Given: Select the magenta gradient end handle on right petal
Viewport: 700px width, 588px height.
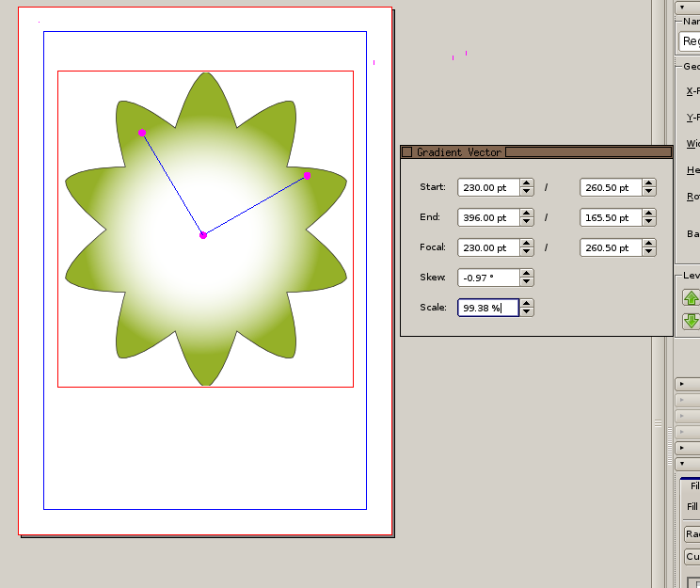Looking at the screenshot, I should tap(308, 176).
